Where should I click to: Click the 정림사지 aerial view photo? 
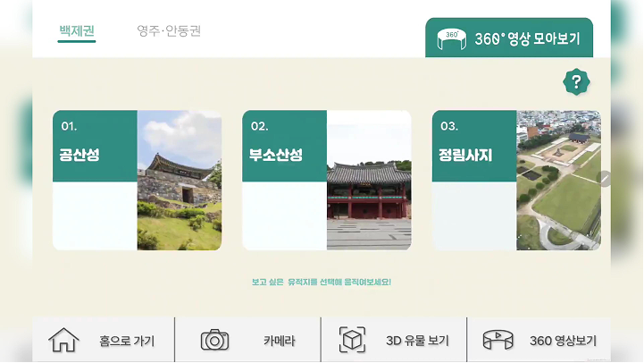tap(558, 180)
